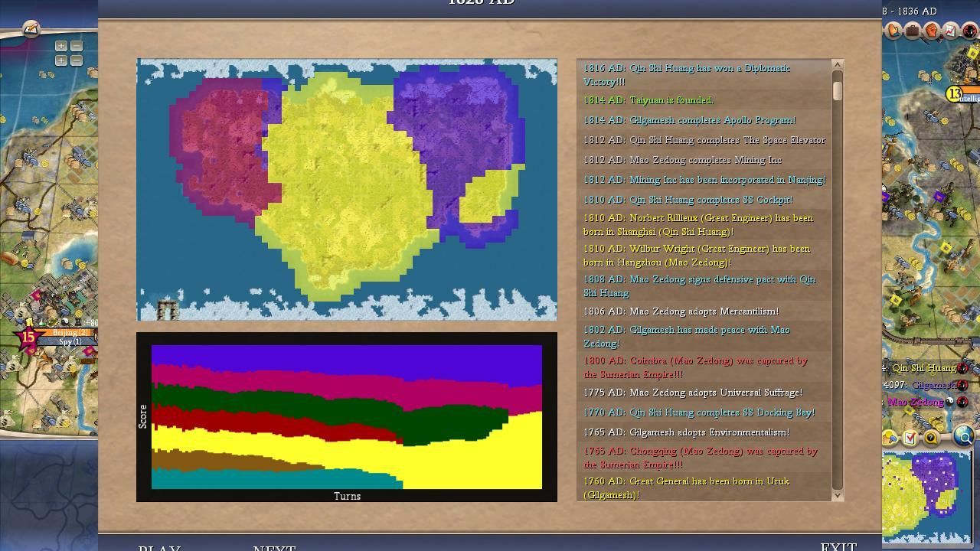Click 'Great General born in Uruk' entry
Viewport: 980px width, 551px height.
[x=704, y=488]
